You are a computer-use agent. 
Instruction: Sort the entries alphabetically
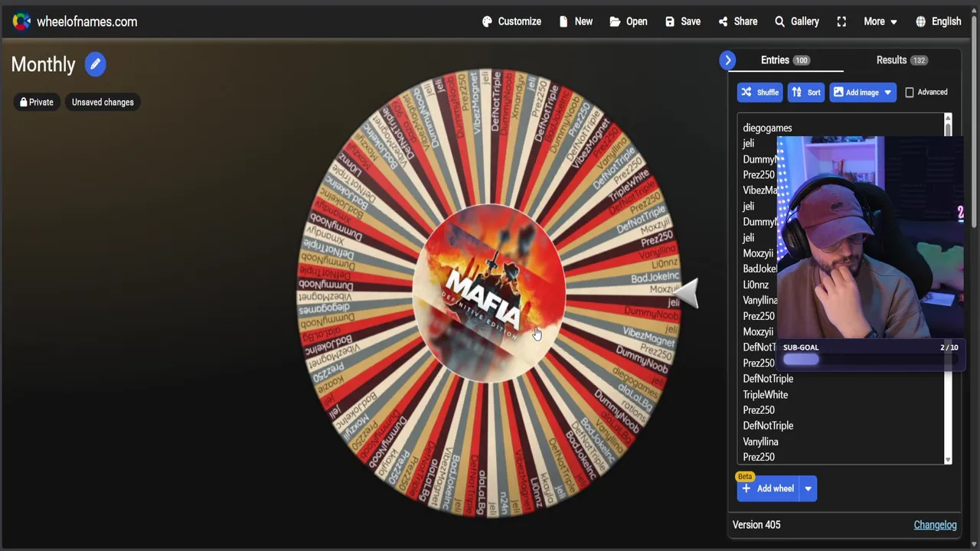pyautogui.click(x=806, y=92)
